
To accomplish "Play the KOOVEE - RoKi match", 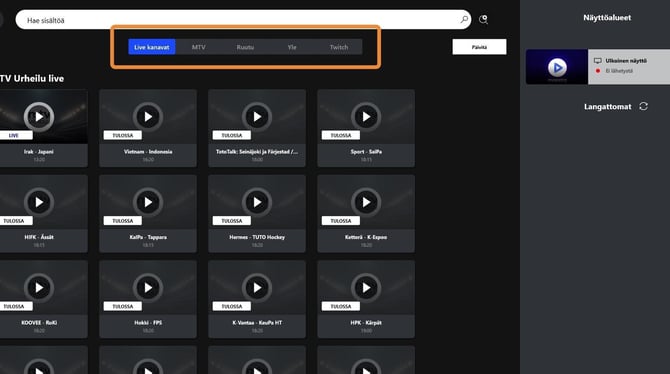I will click(39, 288).
